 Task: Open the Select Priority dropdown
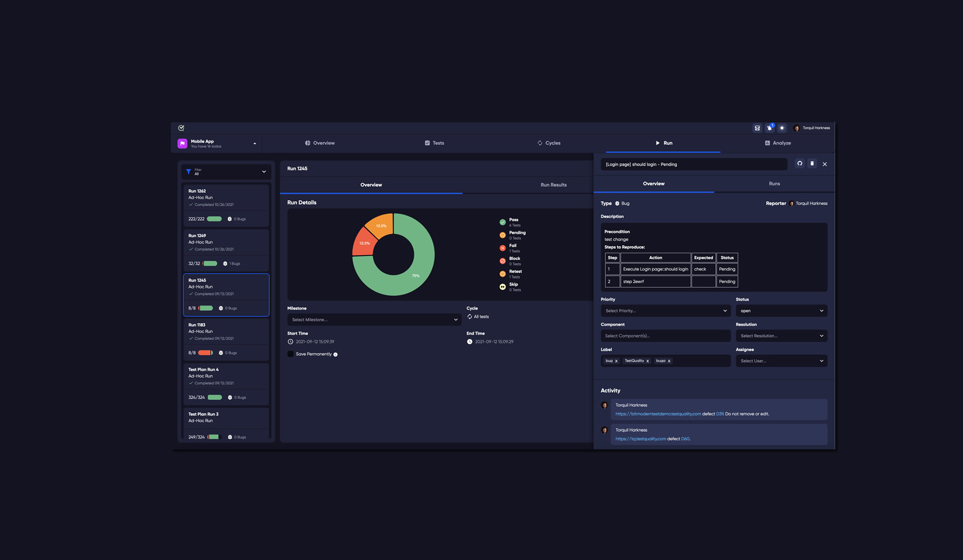pos(665,310)
